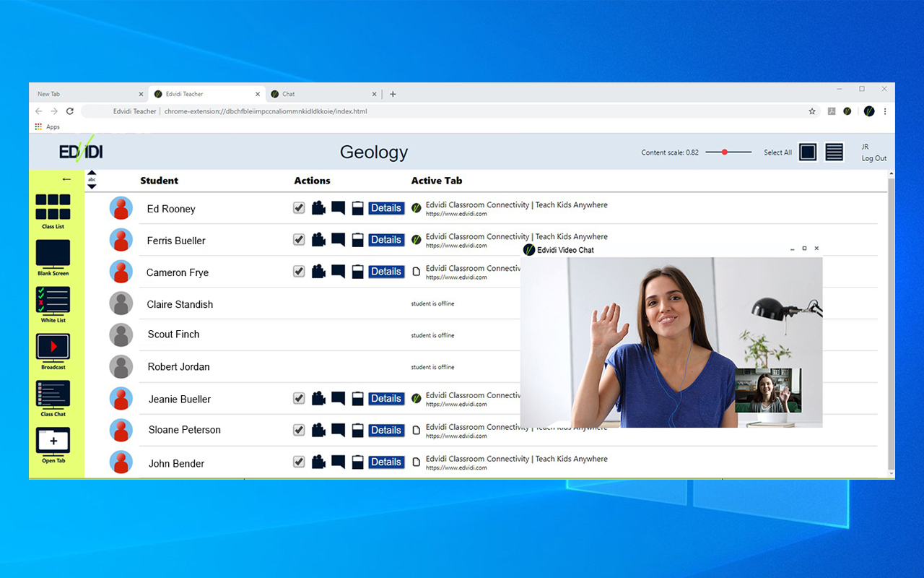924x578 pixels.
Task: Open chat bubble for Jeanie Bueller
Action: 338,399
